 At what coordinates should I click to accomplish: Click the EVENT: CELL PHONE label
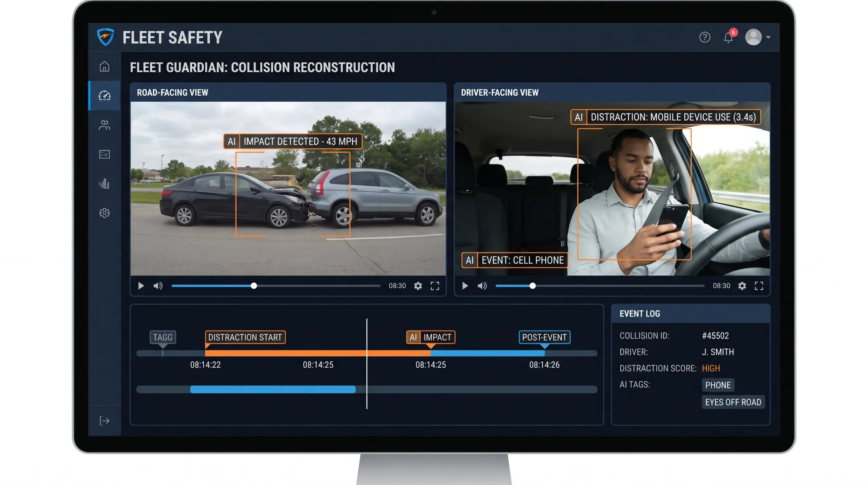(x=515, y=260)
